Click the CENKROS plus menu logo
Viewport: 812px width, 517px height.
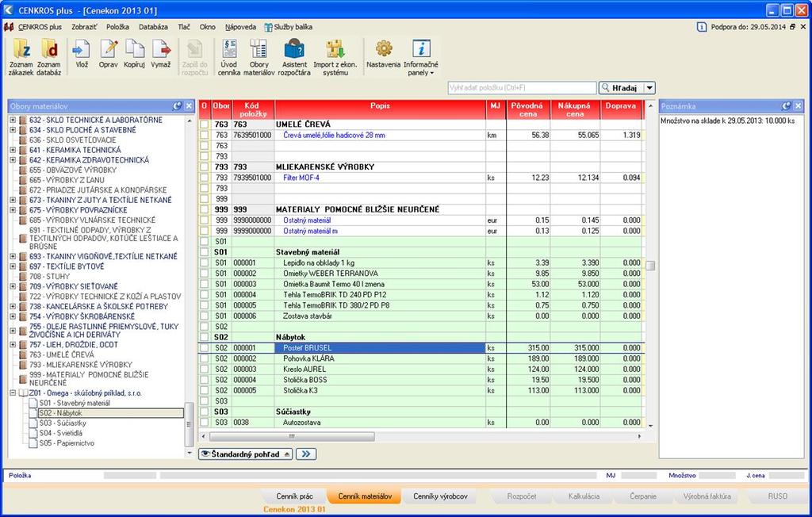click(x=9, y=27)
